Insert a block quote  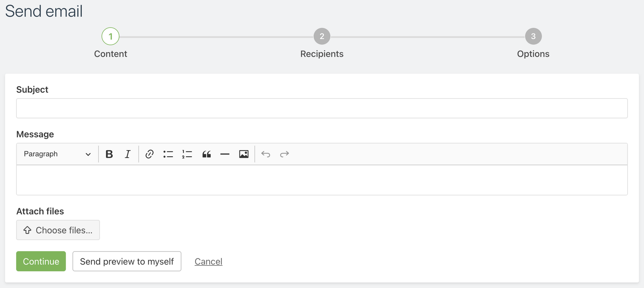[x=206, y=154]
